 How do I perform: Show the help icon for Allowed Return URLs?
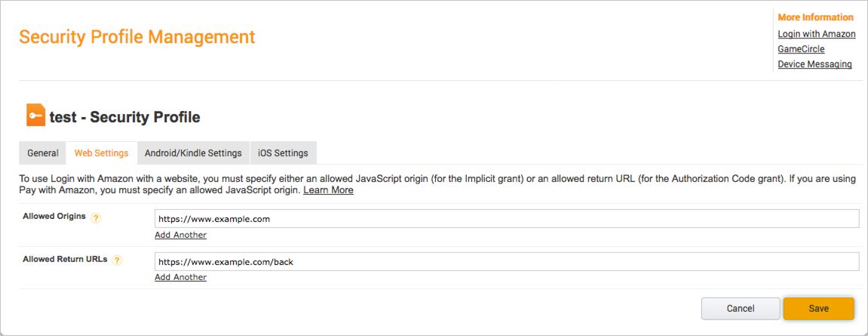[x=117, y=260]
